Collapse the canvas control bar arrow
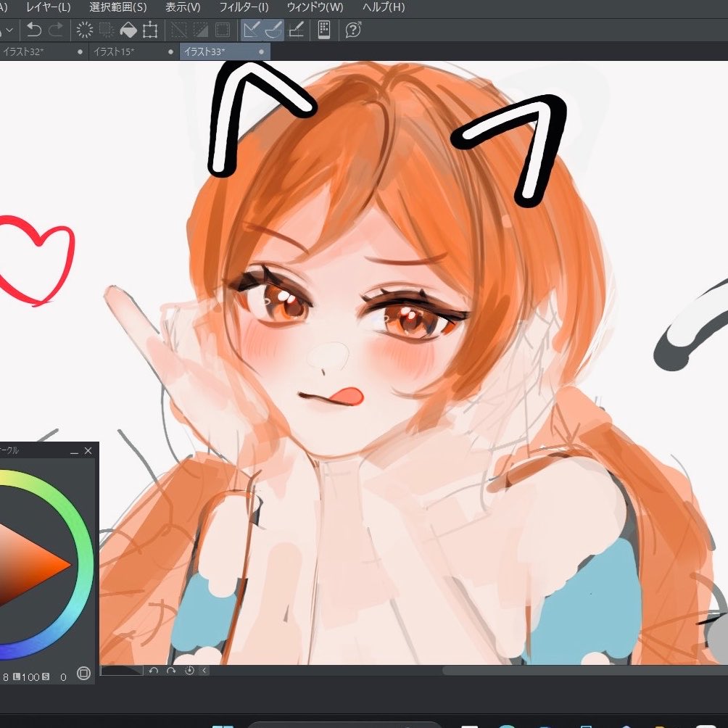 click(204, 671)
